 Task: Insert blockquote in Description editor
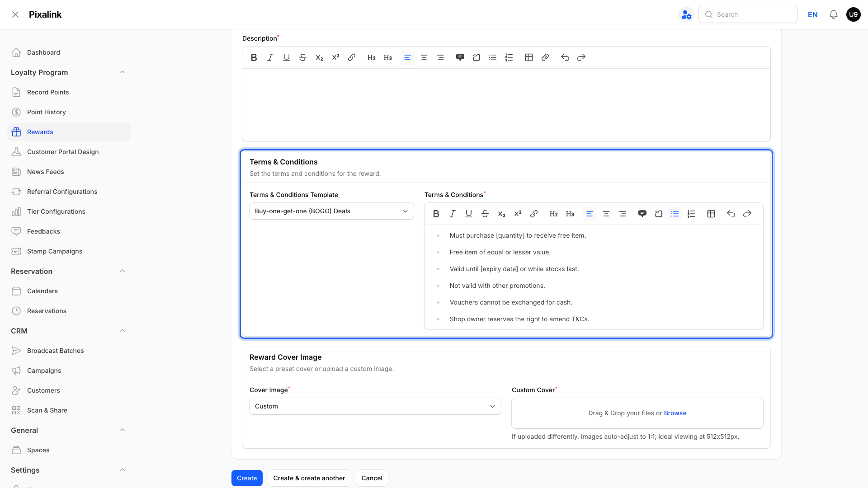tap(460, 57)
